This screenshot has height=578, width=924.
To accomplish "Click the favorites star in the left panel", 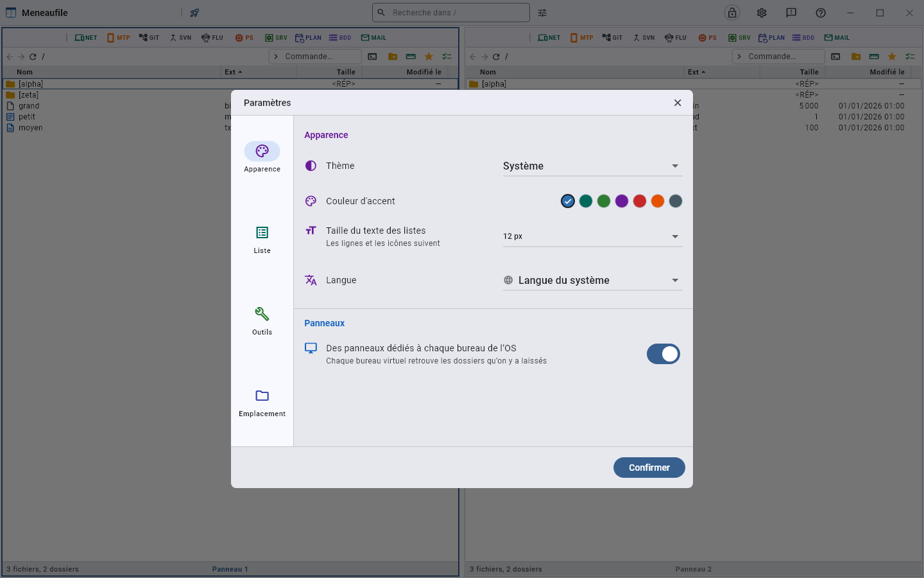I will 429,57.
